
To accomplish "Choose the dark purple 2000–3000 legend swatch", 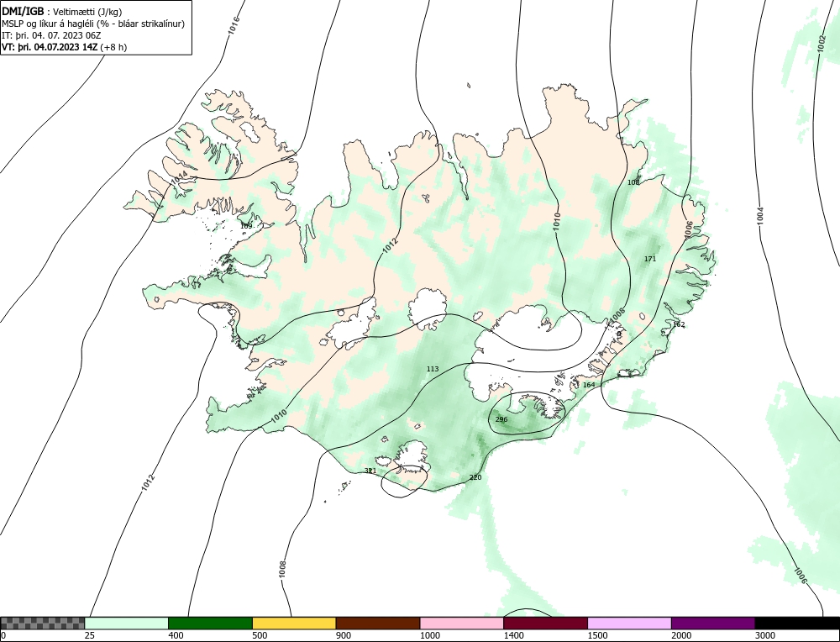I will coord(713,623).
